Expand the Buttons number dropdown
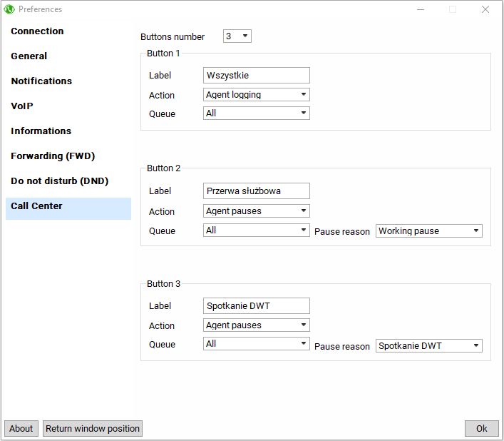The image size is (504, 441). (x=237, y=36)
